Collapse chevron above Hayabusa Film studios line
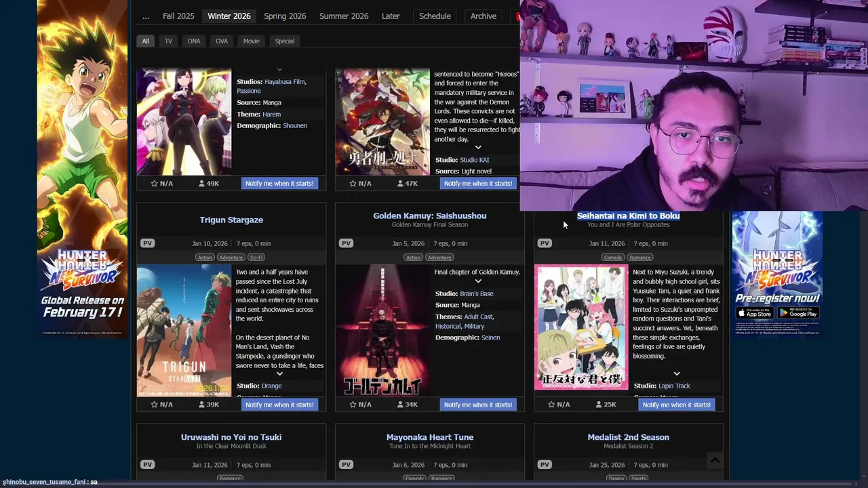 click(279, 70)
